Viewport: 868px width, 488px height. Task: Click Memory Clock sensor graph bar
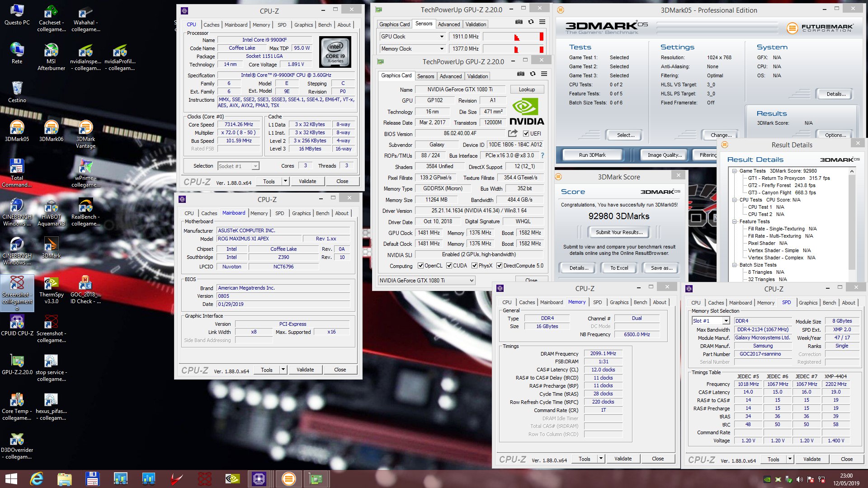[513, 49]
